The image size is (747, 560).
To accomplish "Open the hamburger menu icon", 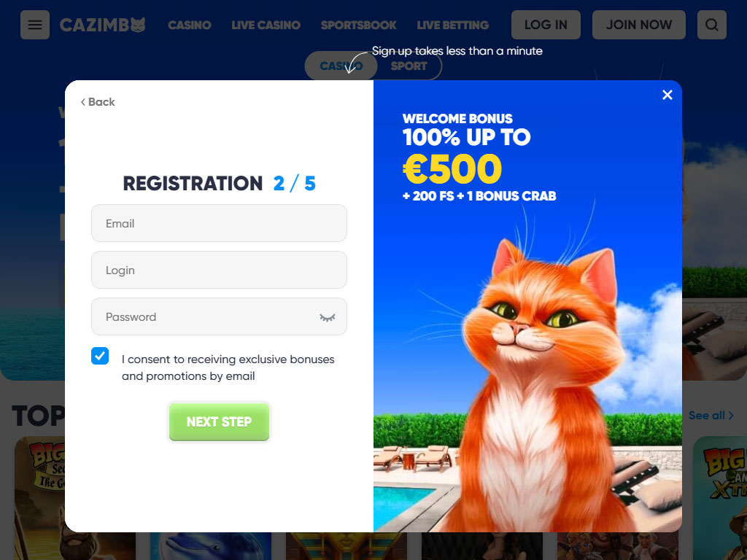I will pos(35,25).
